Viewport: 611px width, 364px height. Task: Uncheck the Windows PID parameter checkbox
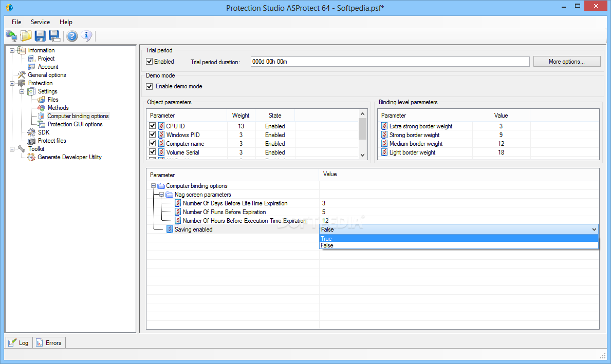(152, 135)
